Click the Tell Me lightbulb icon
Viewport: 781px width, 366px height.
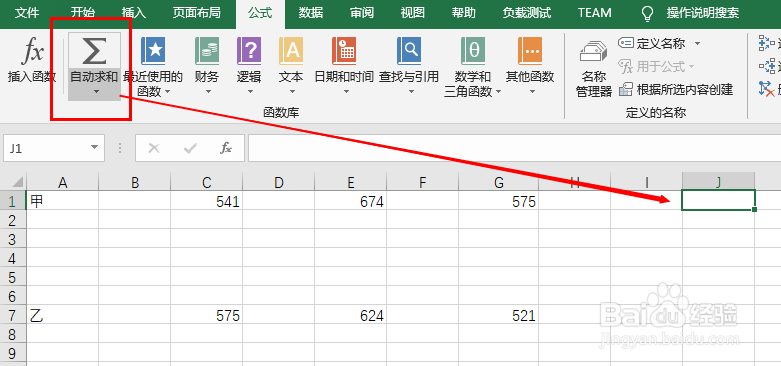(647, 13)
